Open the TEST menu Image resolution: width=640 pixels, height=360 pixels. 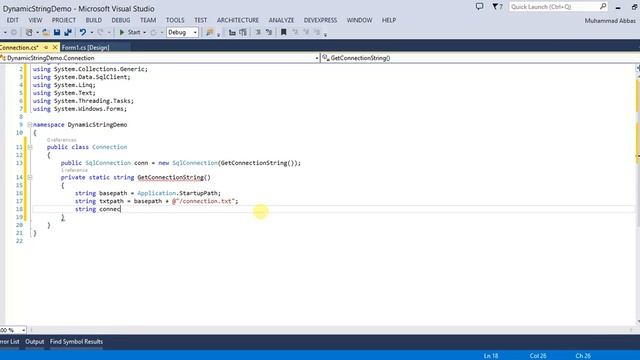(200, 20)
